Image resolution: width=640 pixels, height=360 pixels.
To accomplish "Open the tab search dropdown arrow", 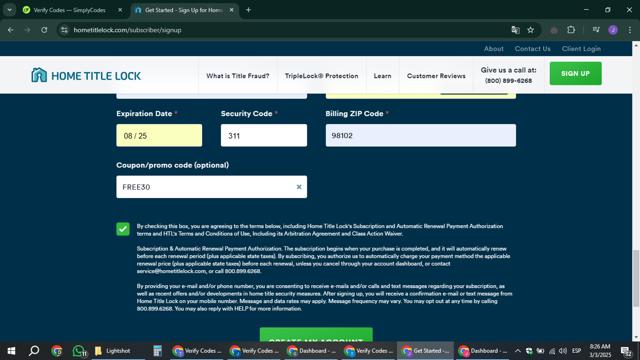I will click(9, 10).
